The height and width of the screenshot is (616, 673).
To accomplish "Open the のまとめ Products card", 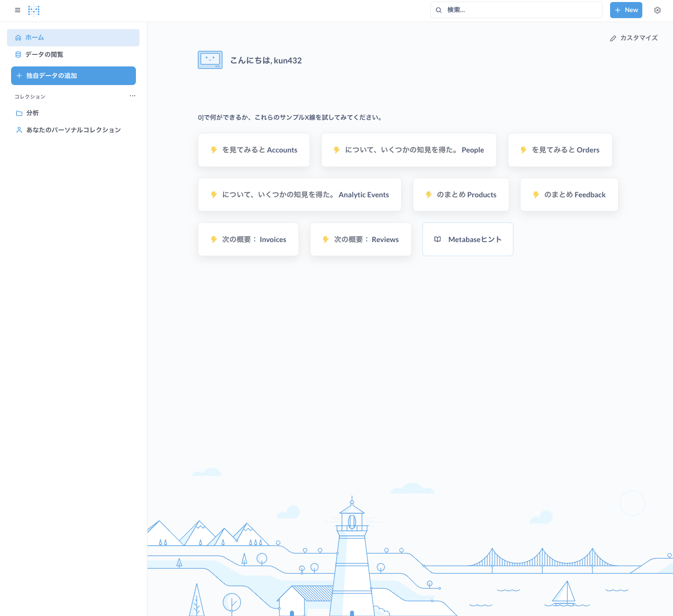I will tap(461, 195).
